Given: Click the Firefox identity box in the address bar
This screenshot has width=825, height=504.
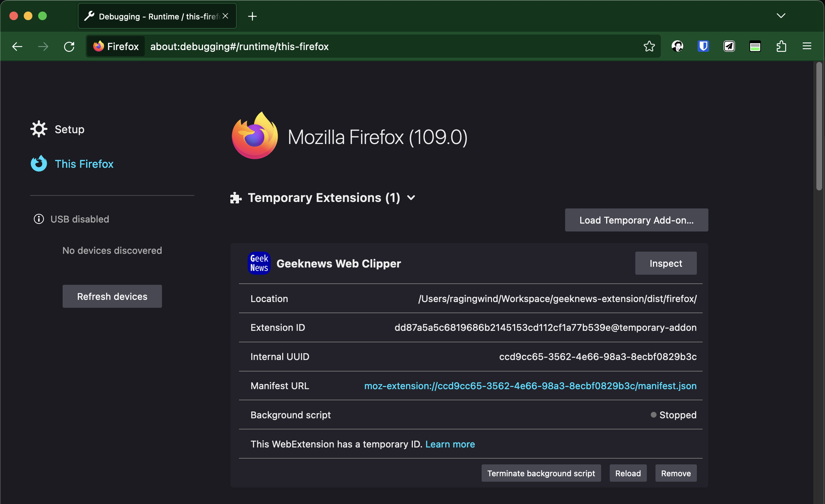Looking at the screenshot, I should [116, 46].
